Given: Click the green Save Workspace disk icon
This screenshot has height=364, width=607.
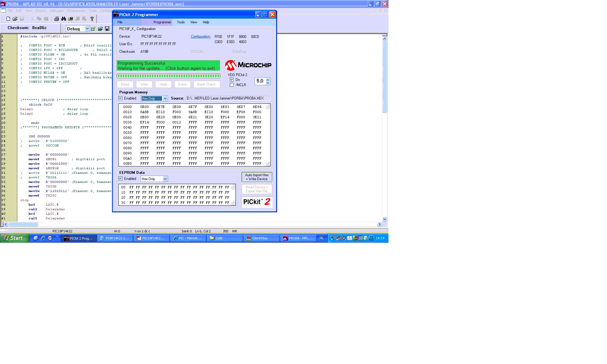Looking at the screenshot, I should (x=107, y=29).
